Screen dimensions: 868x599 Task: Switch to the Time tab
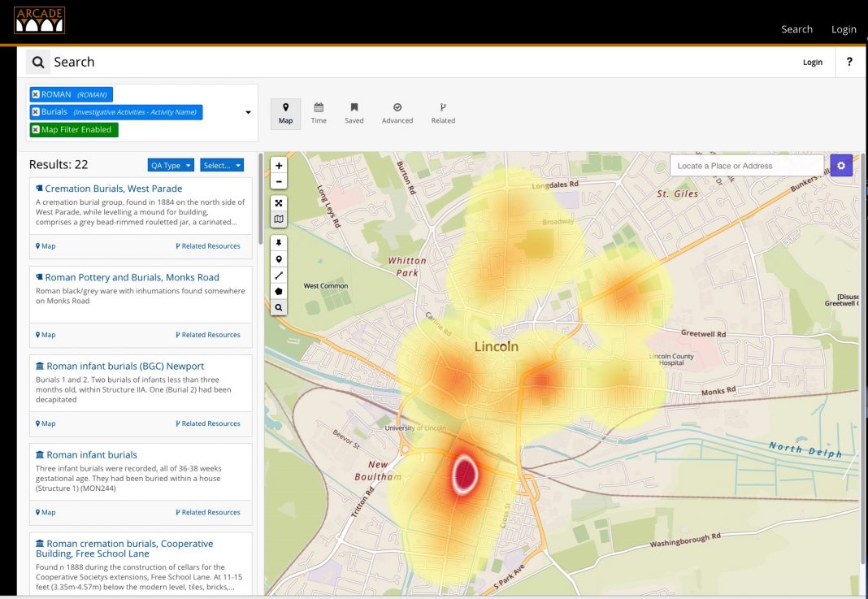point(319,113)
